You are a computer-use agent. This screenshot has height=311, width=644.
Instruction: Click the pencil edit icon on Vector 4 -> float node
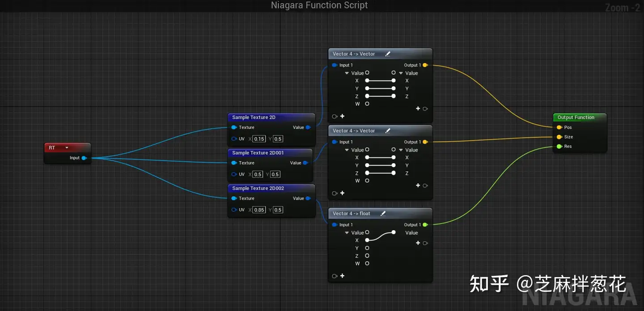point(383,214)
